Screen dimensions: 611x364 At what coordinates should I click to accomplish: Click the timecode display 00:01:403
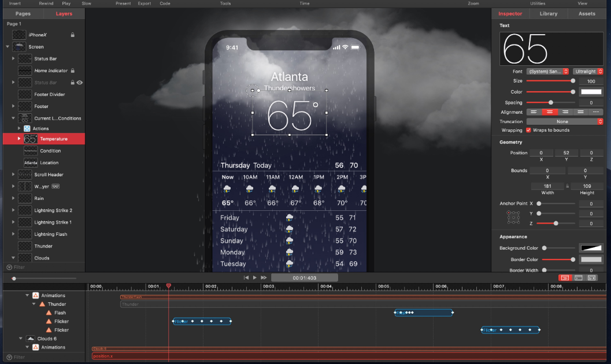[304, 277]
